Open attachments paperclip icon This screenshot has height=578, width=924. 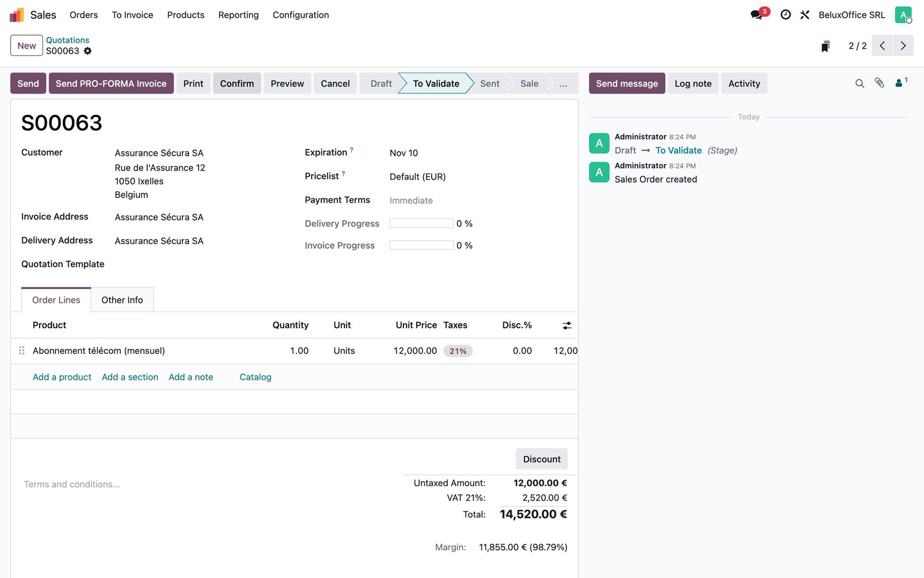[x=879, y=83]
